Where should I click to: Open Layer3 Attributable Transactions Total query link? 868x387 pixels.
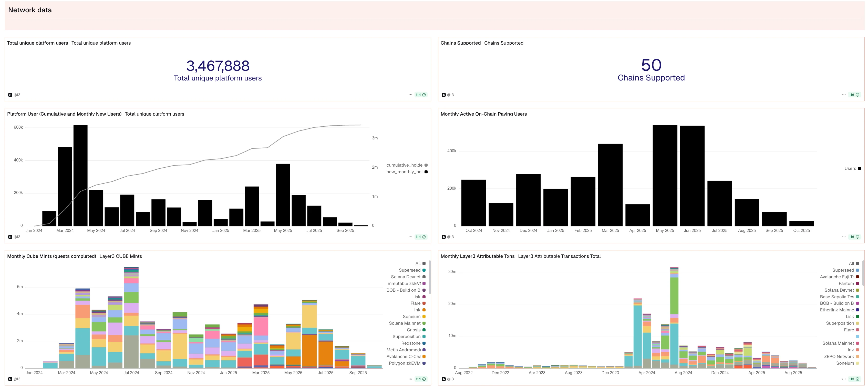(x=559, y=256)
